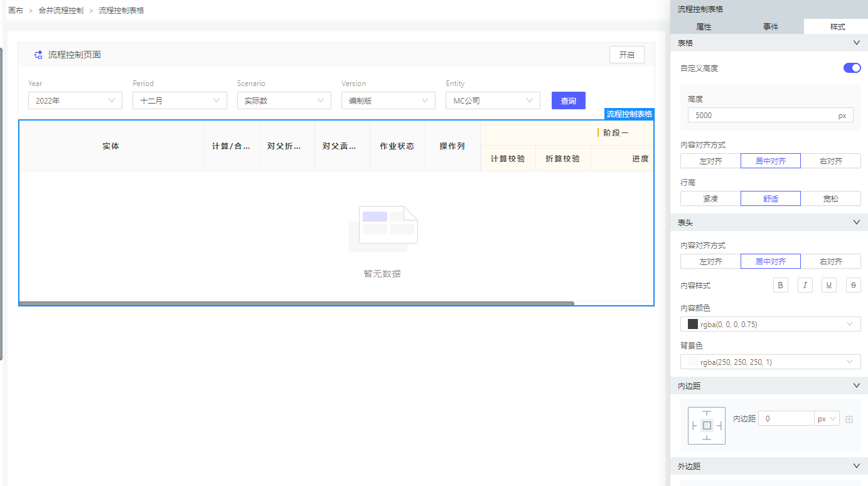Select 宽松 row height option

[x=830, y=199]
